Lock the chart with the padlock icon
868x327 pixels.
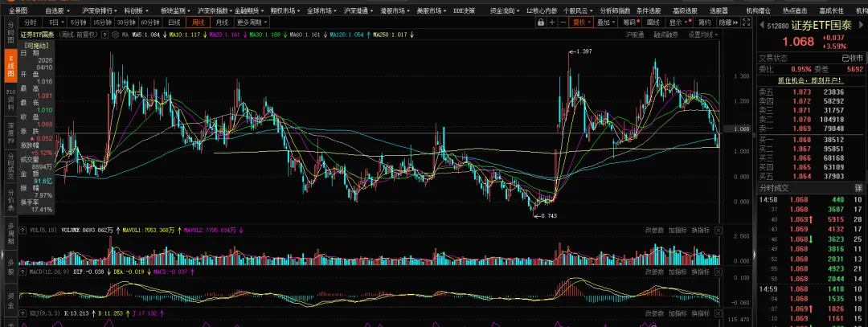point(541,22)
